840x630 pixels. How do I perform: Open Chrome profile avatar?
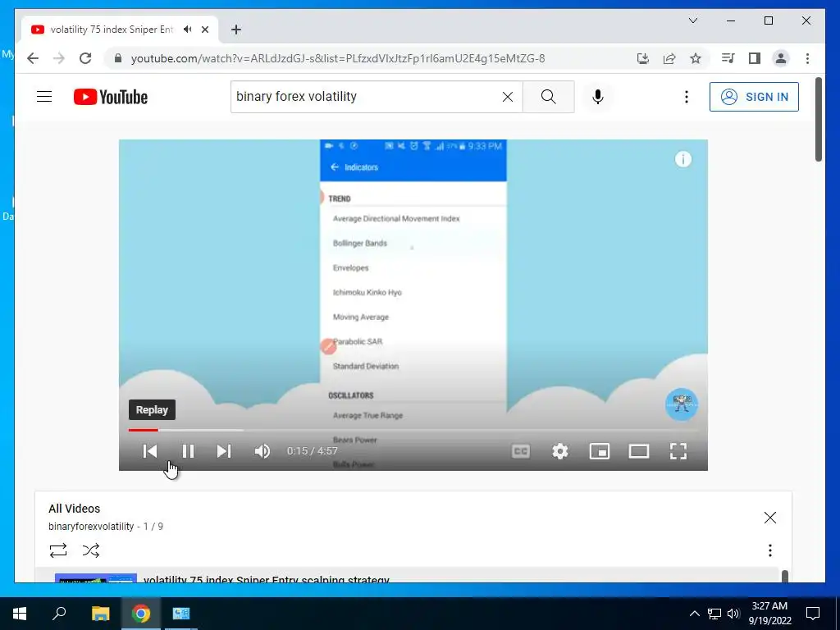[x=781, y=58]
